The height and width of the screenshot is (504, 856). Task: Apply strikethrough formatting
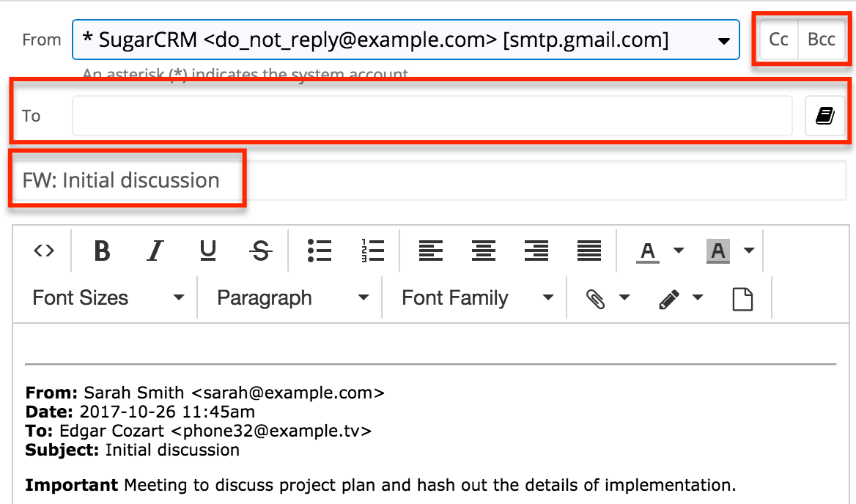260,251
